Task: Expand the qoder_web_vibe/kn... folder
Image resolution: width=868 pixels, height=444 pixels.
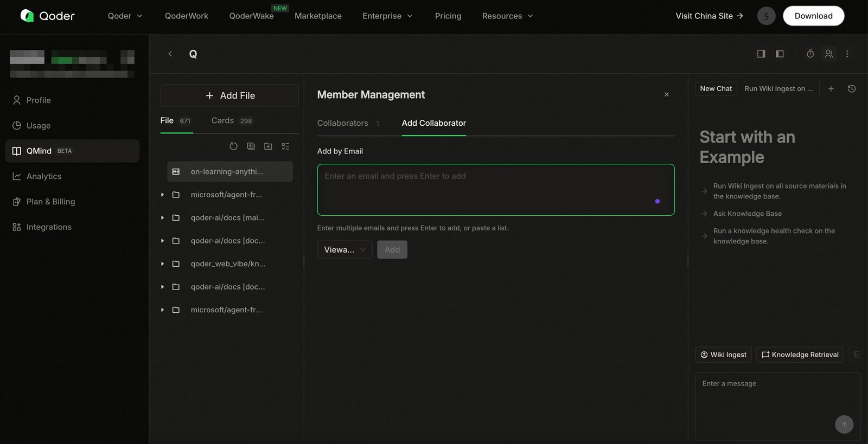Action: [162, 264]
